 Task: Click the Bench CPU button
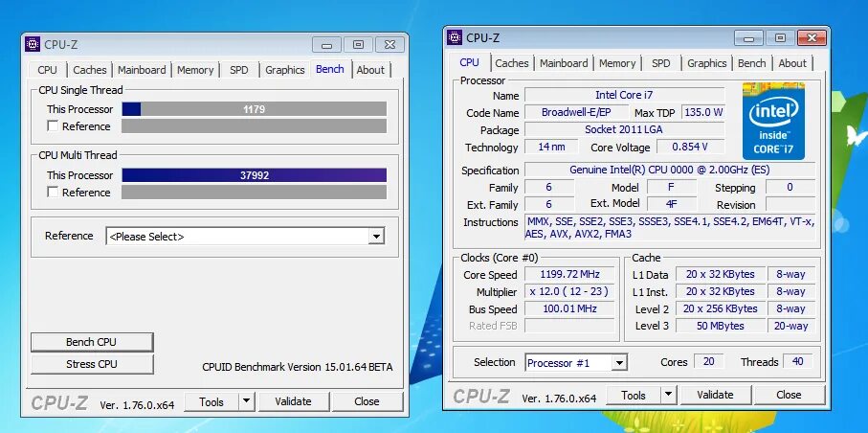[x=91, y=342]
